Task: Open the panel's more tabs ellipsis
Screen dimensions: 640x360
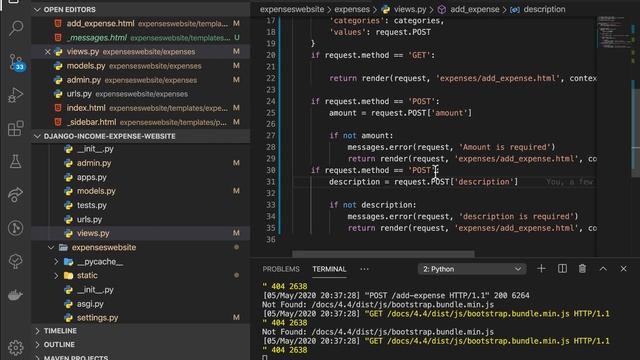Action: [x=364, y=269]
